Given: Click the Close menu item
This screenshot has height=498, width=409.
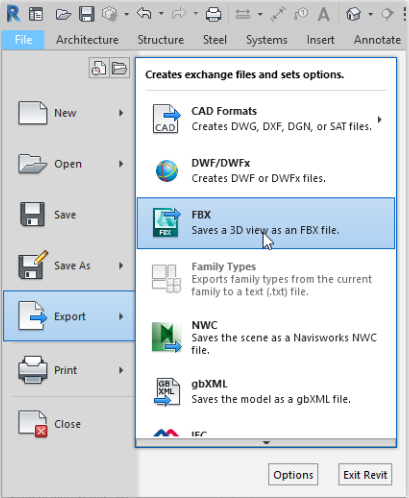Looking at the screenshot, I should 69,424.
